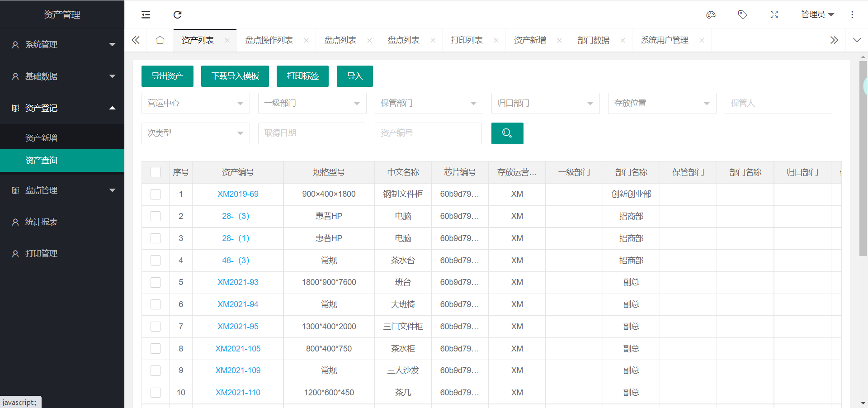Viewport: 868px width, 408px height.
Task: Open the 存放位置 dropdown
Action: tap(662, 103)
